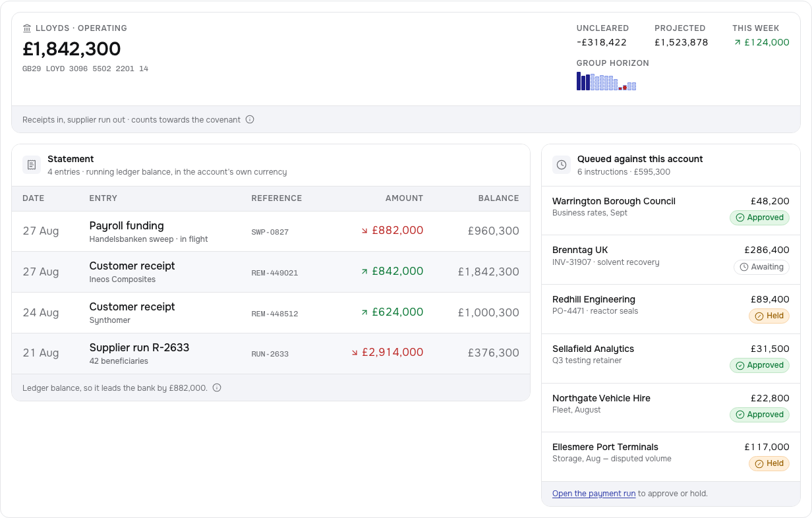Click the Reference column header
This screenshot has width=812, height=518.
coord(277,198)
